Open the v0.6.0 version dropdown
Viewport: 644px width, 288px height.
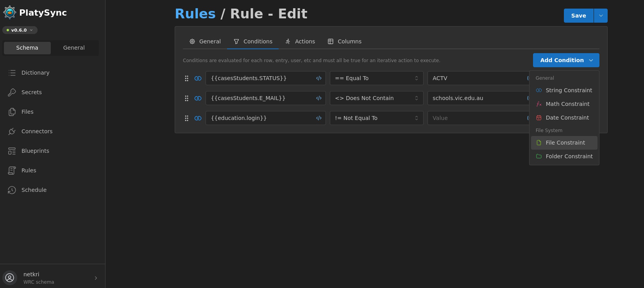pyautogui.click(x=20, y=30)
